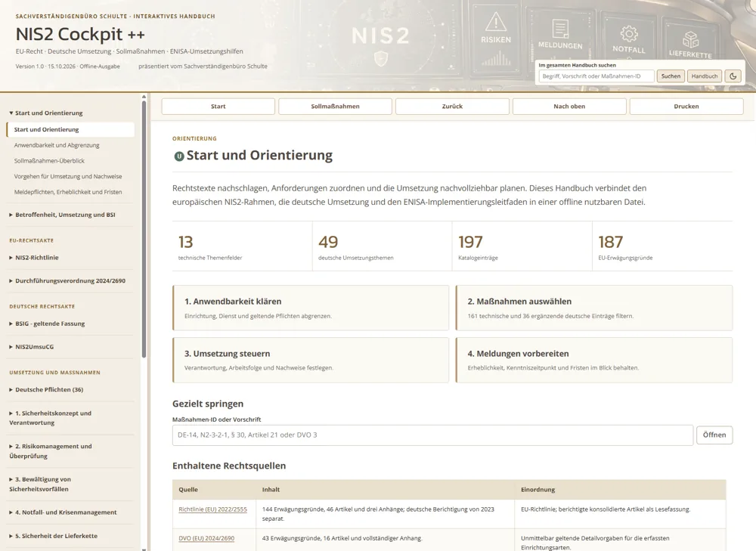Jump with the Nach oben button
The height and width of the screenshot is (551, 756).
click(x=569, y=107)
